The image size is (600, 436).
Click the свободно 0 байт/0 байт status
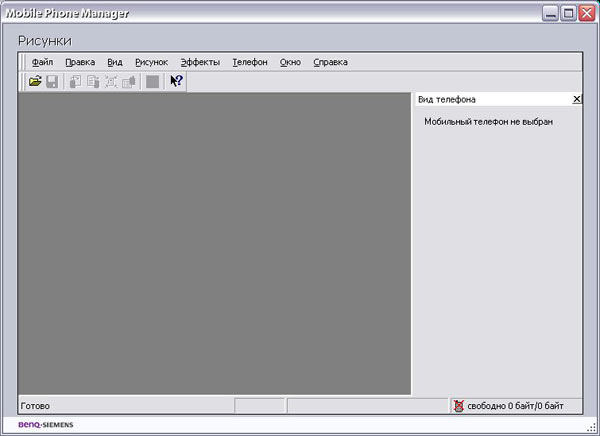[515, 406]
